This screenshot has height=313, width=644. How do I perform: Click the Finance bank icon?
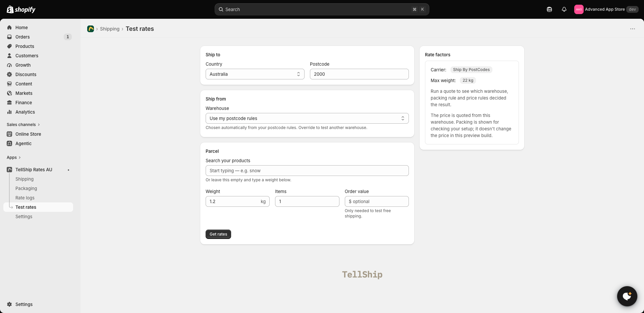(9, 103)
